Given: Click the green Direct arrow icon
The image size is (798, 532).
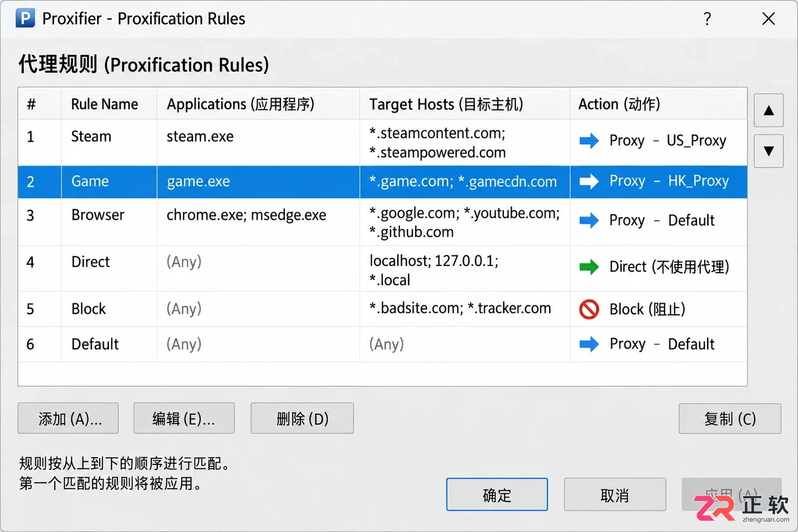Looking at the screenshot, I should tap(589, 267).
